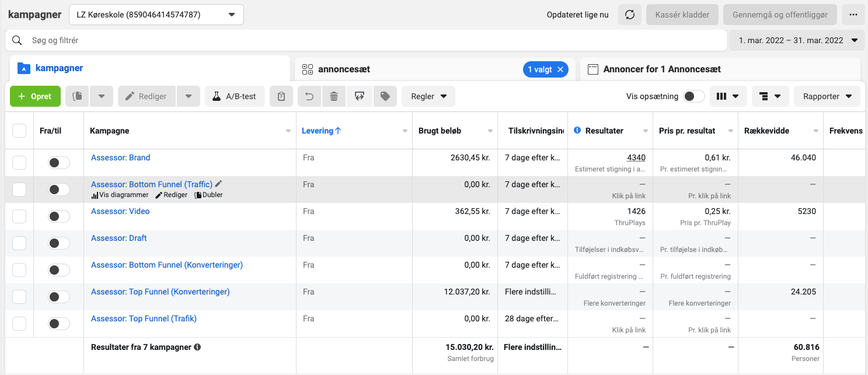
Task: Open the Assessor: Top Funnel (Trafik) campaign link
Action: (144, 318)
